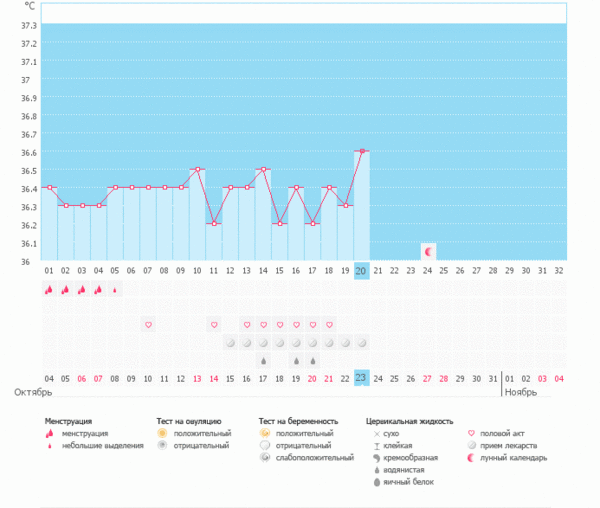Select highlighted date 23 in the October row

(361, 378)
